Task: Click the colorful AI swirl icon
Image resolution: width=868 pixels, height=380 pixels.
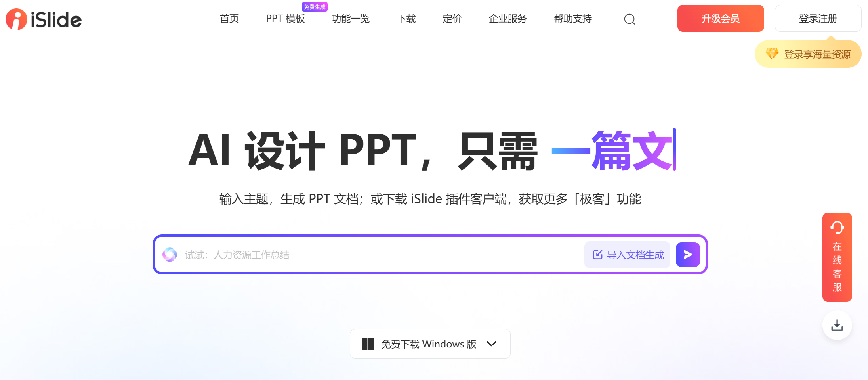Action: 170,255
